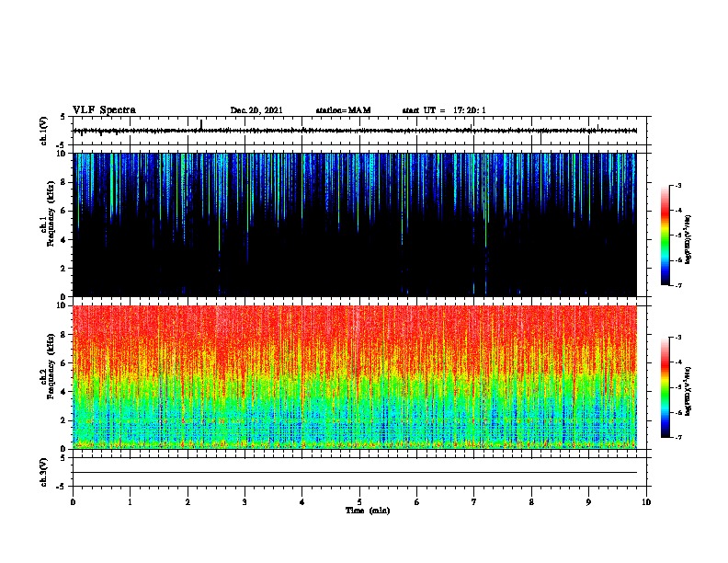Click the flat ch.3 voltage line
The height and width of the screenshot is (563, 728).
pos(355,473)
